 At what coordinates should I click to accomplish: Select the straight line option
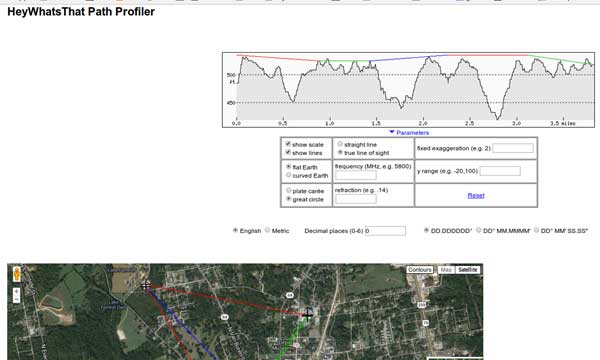pos(340,144)
